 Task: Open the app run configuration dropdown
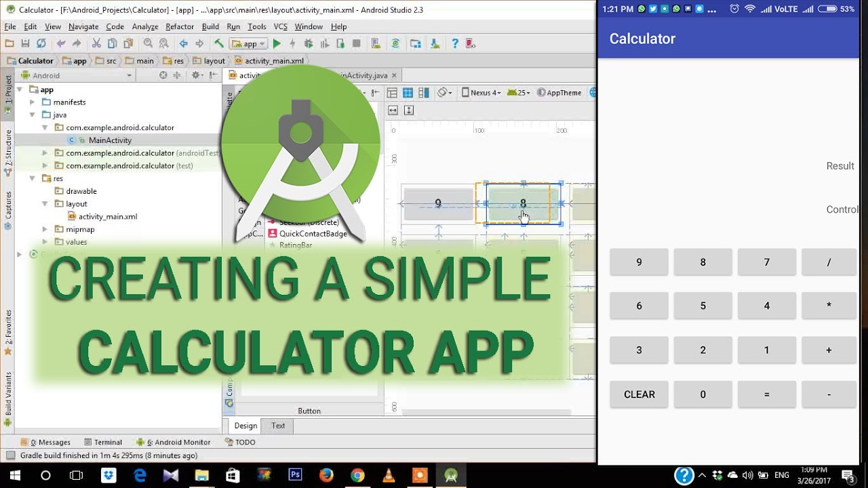pyautogui.click(x=248, y=43)
